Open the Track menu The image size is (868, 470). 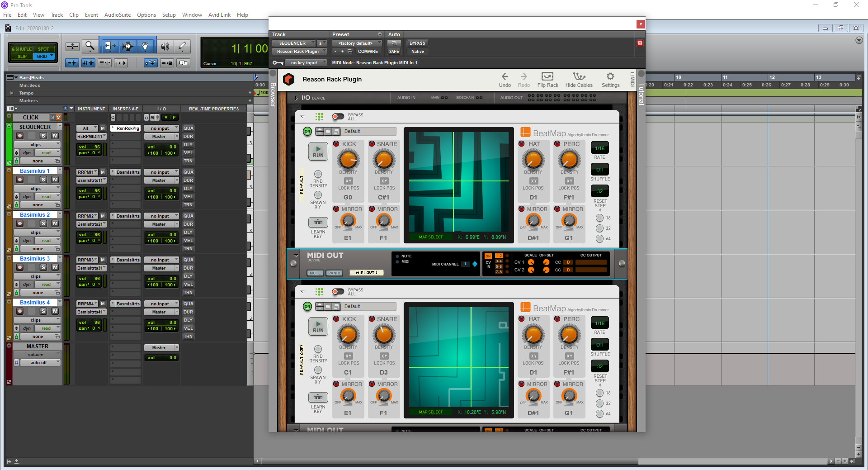57,15
